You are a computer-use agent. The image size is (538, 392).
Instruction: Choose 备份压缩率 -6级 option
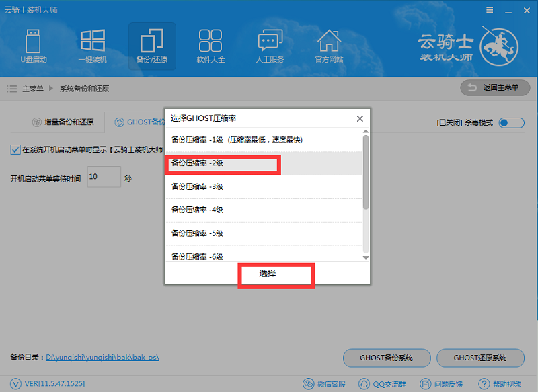pos(264,253)
